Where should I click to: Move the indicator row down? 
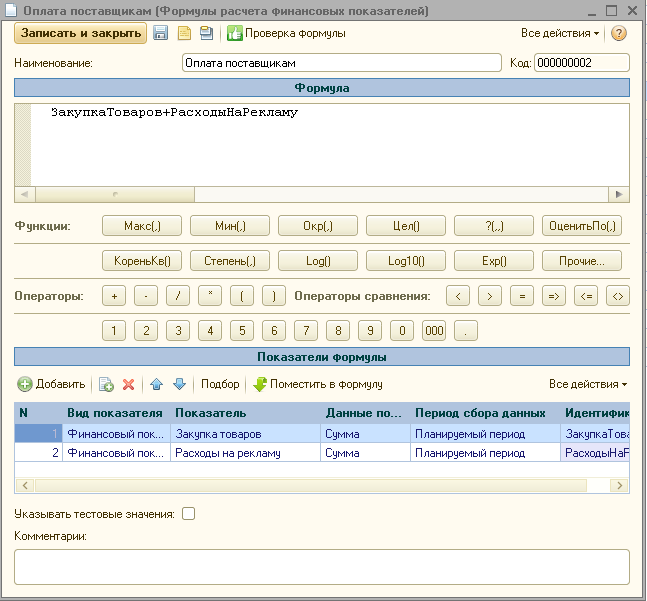click(179, 384)
